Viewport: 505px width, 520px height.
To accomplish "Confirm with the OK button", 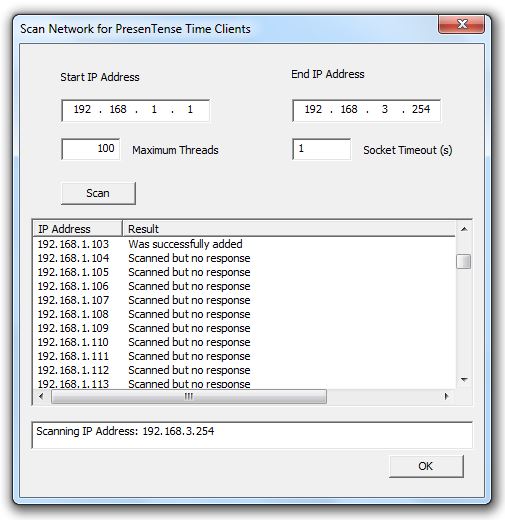I will (426, 466).
